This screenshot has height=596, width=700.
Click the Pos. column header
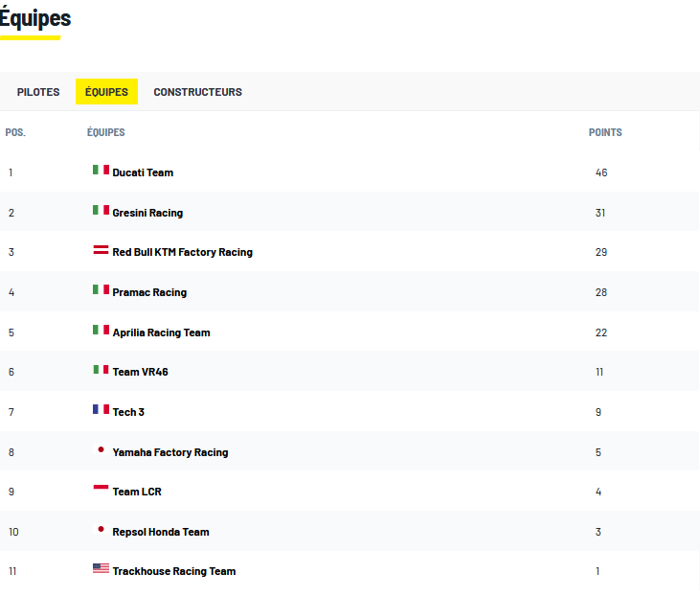15,132
